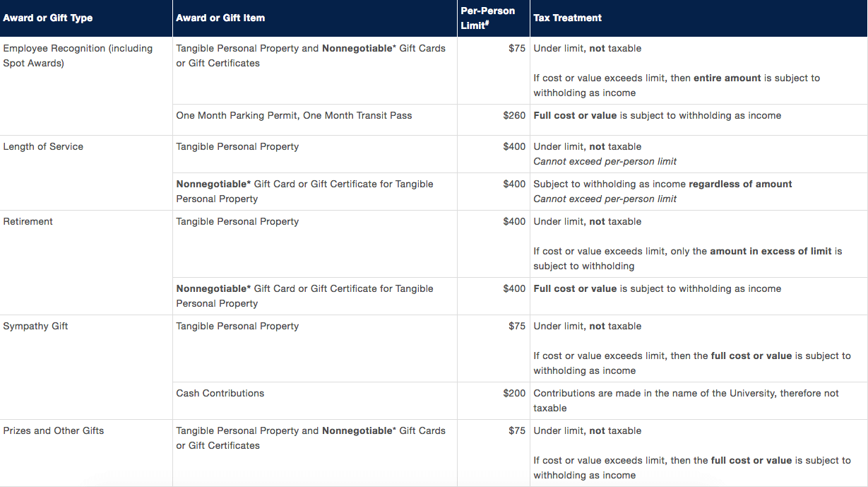868x487 pixels.
Task: Click the "Retirement" award type cell
Action: [x=28, y=222]
